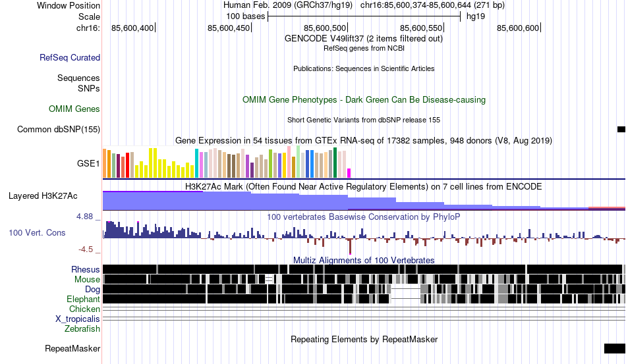Click the Multiz Alignments of 100 Vertebrates title
This screenshot has width=626, height=364.
pos(364,261)
